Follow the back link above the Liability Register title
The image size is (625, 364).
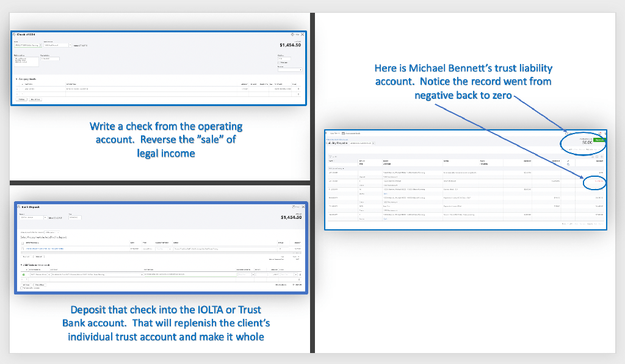point(337,140)
